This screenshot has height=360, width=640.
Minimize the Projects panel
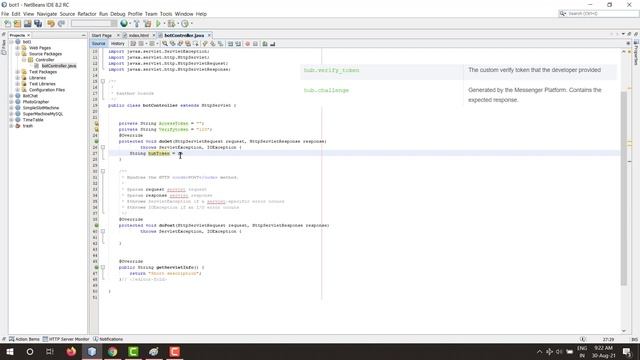[x=84, y=36]
